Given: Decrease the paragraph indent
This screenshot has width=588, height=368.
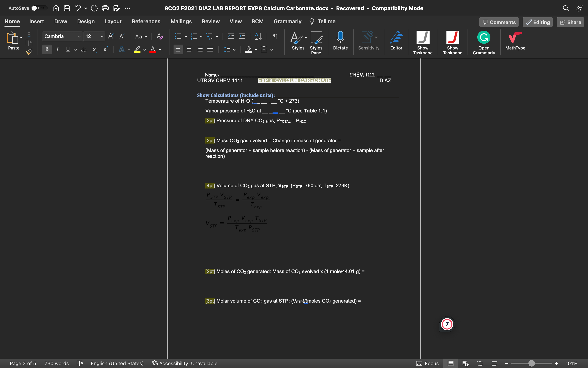Looking at the screenshot, I should (x=231, y=36).
